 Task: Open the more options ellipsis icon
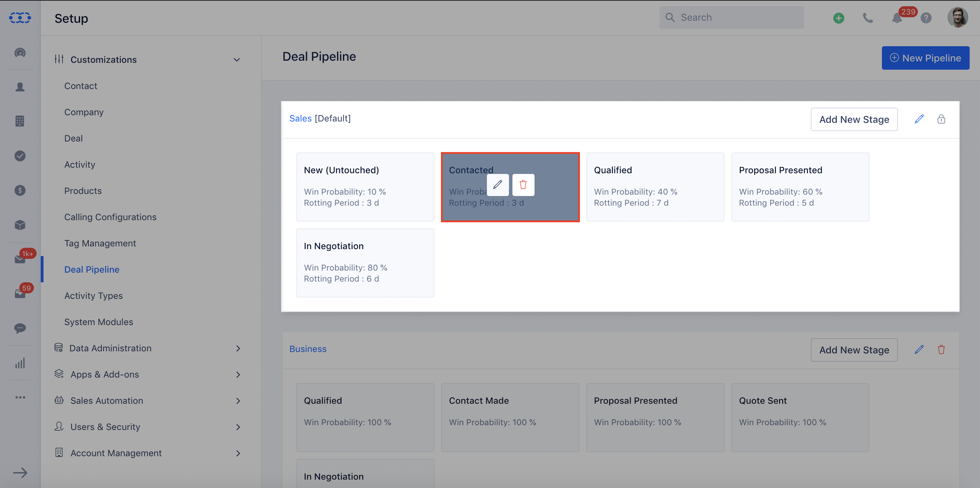pos(20,397)
